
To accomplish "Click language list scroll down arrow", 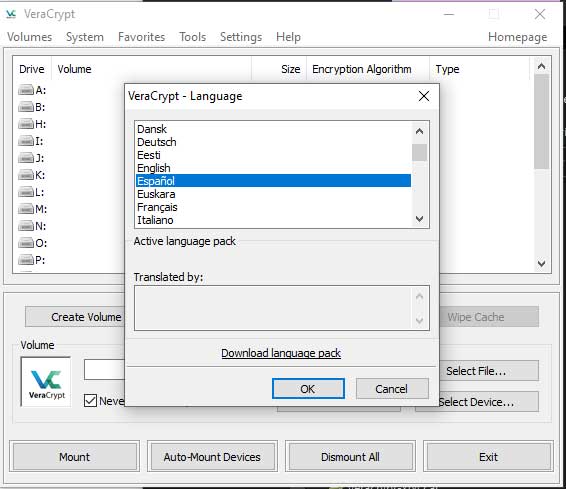I will (419, 219).
